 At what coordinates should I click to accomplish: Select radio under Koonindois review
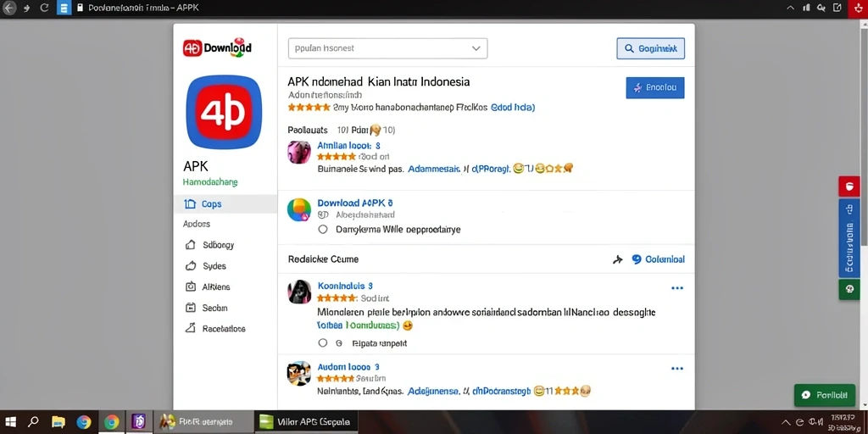(323, 343)
